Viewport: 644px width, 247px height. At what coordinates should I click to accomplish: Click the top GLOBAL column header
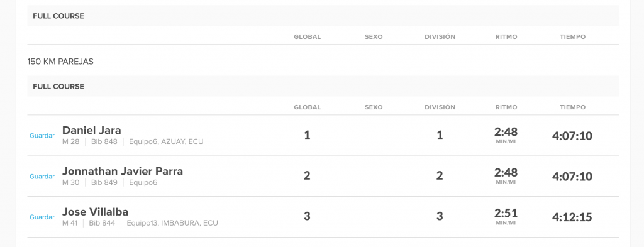pyautogui.click(x=307, y=37)
